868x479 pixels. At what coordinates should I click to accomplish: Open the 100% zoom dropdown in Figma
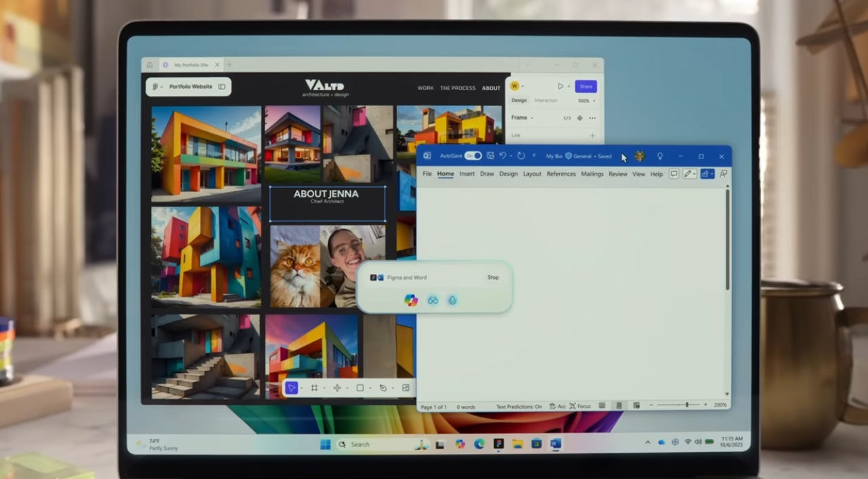click(586, 101)
